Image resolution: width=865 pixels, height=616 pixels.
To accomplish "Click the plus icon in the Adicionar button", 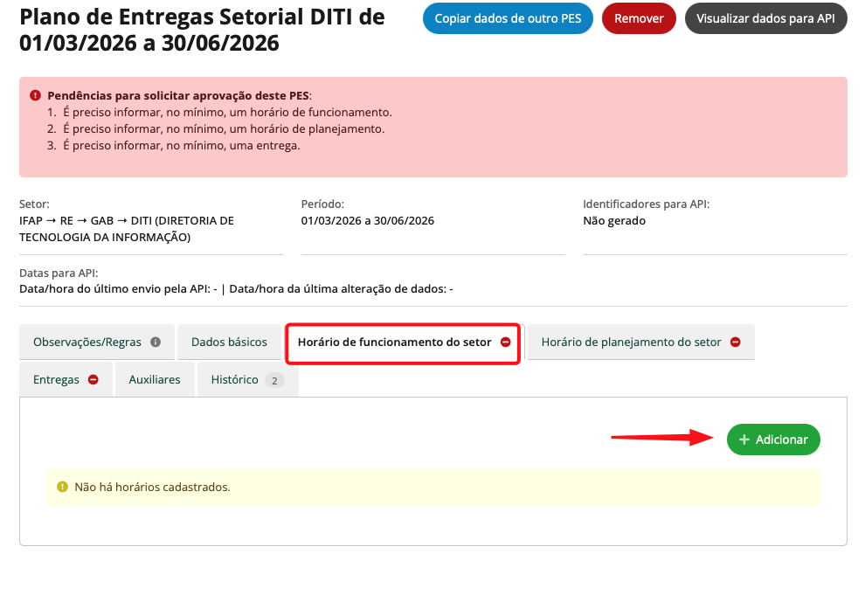I will point(744,440).
